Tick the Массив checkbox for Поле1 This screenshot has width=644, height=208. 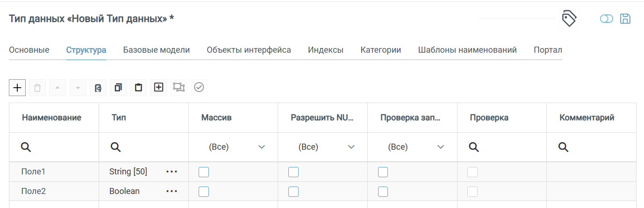pyautogui.click(x=204, y=172)
